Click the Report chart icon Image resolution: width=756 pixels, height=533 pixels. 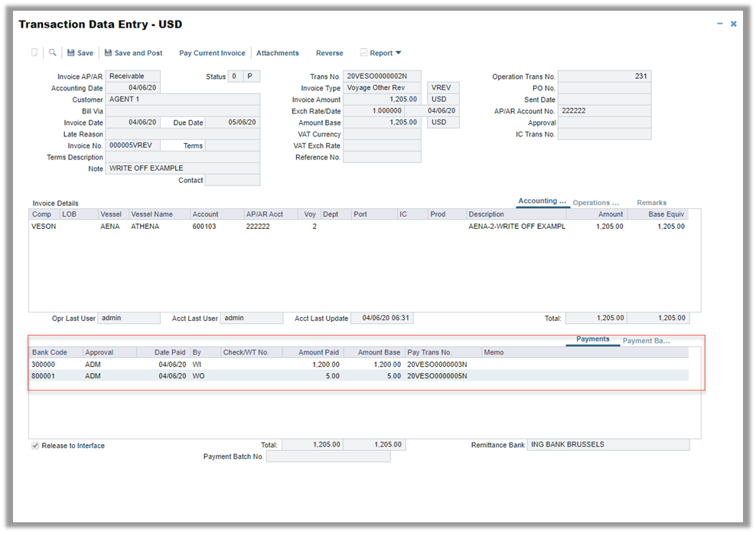(x=363, y=53)
